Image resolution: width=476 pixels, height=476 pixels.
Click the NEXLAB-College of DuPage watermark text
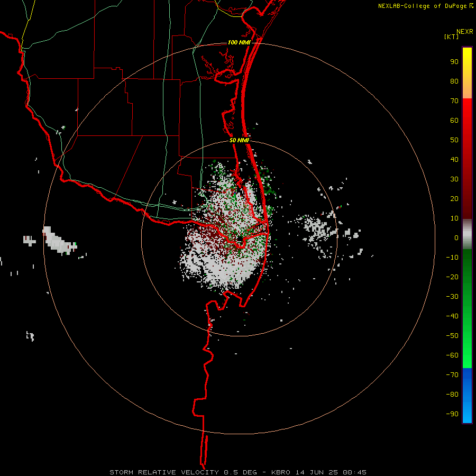[425, 6]
